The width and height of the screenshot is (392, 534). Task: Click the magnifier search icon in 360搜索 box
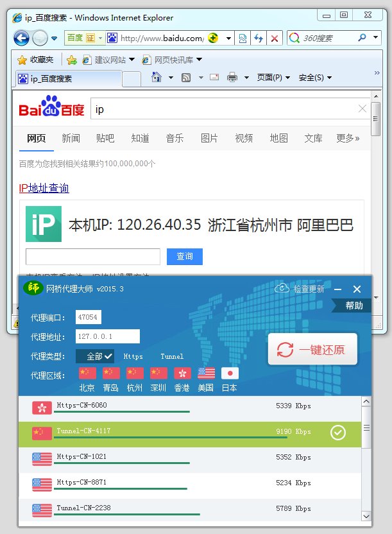pos(362,37)
